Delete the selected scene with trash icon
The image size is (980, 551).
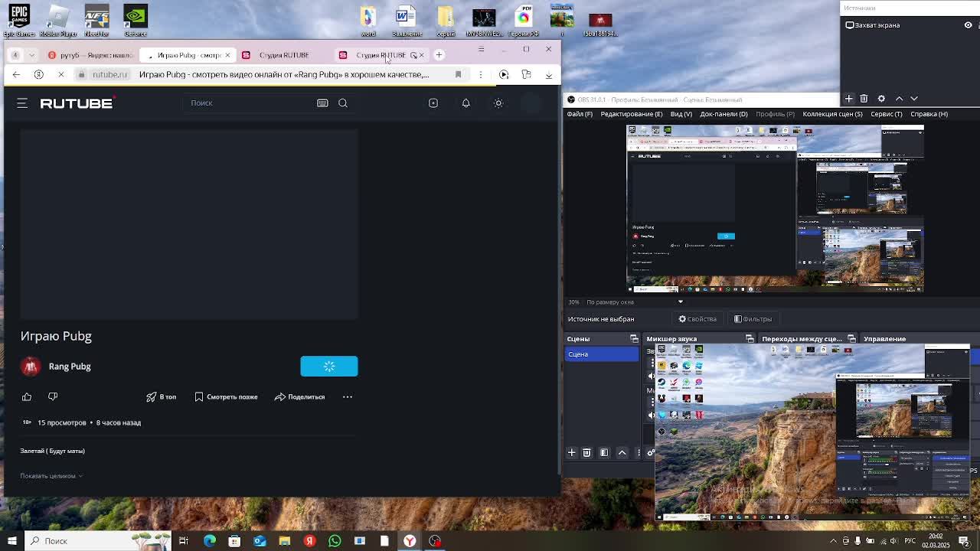point(586,453)
